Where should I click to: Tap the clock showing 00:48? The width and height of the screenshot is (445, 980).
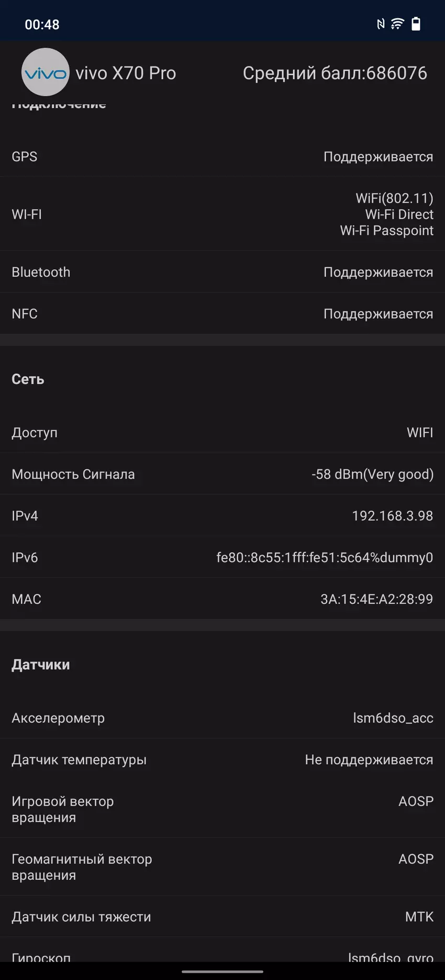pos(42,25)
